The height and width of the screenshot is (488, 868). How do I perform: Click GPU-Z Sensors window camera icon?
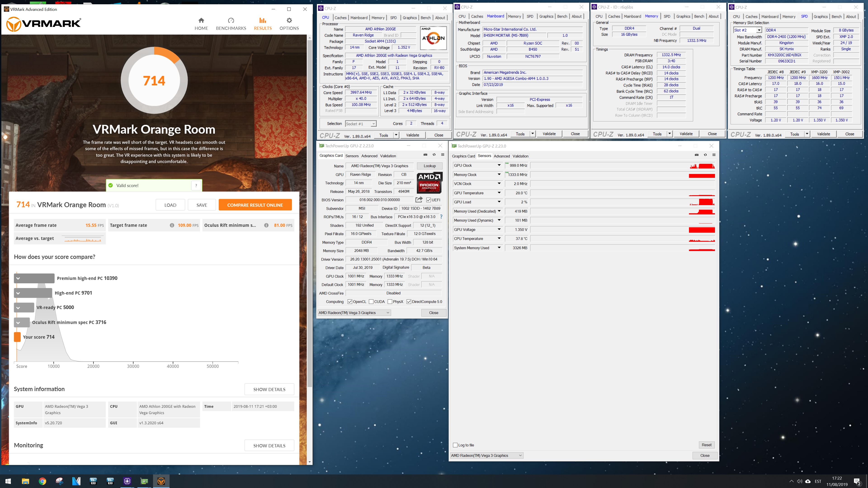click(x=696, y=155)
